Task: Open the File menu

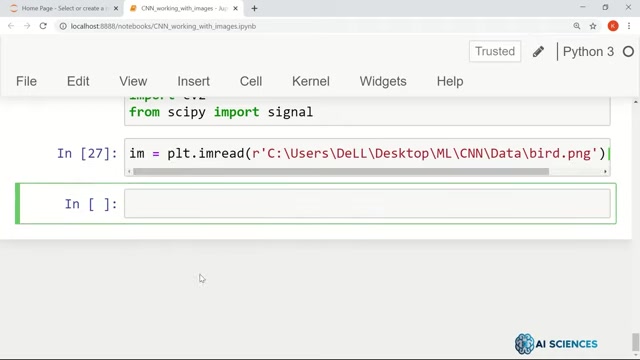Action: tap(27, 81)
